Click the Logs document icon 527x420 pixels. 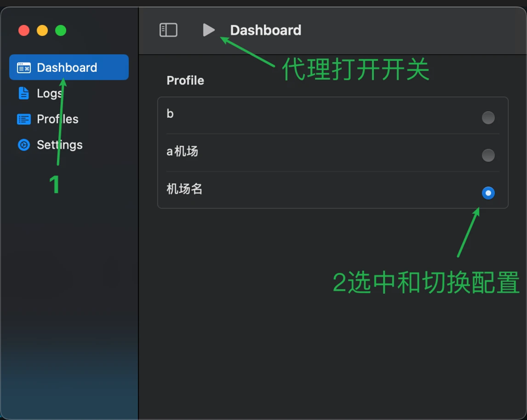[x=24, y=94]
